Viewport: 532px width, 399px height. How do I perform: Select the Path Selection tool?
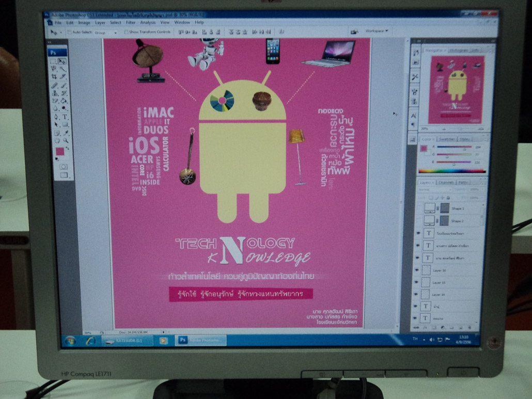(56, 124)
